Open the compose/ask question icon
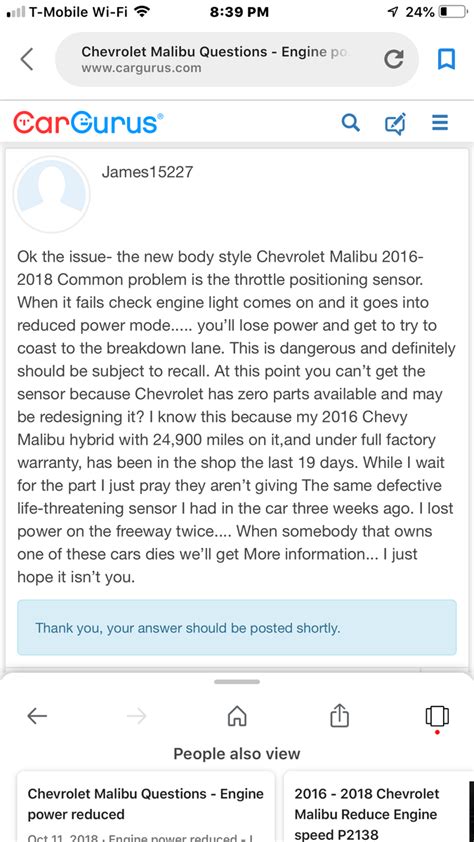Screen dimensions: 474x842 pos(396,124)
